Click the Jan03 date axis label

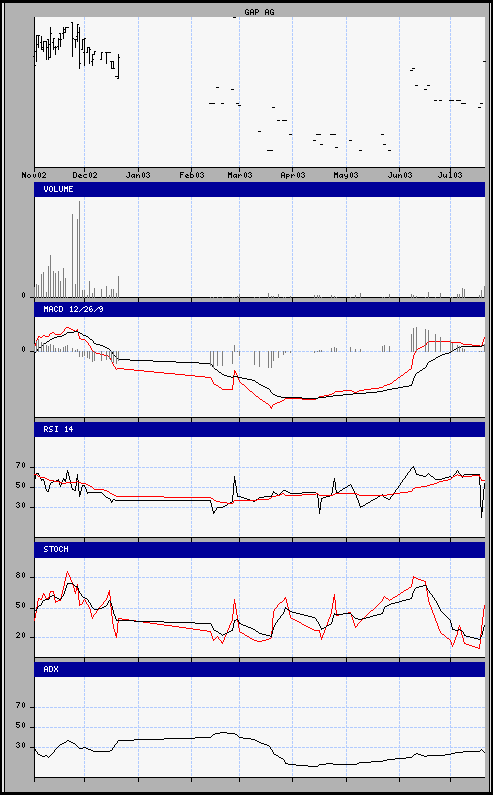click(138, 175)
